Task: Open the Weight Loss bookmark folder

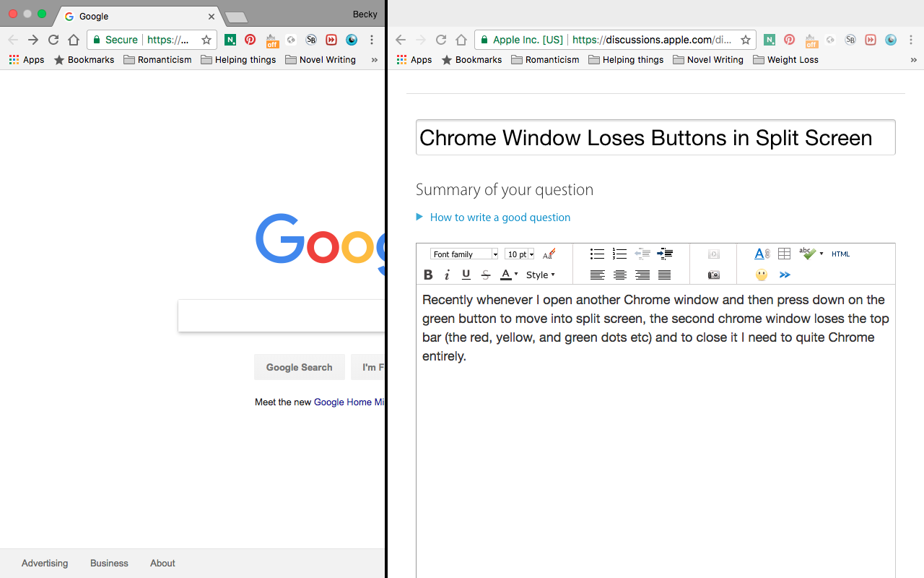Action: (785, 60)
